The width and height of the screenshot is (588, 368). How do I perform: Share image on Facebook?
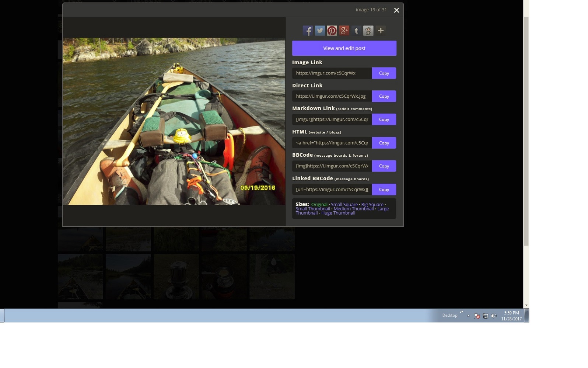tap(308, 31)
